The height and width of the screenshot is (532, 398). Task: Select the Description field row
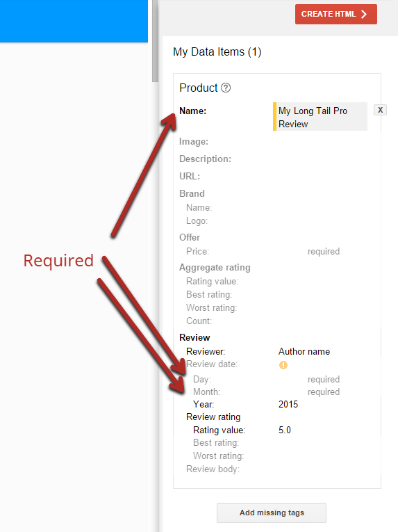tap(276, 159)
